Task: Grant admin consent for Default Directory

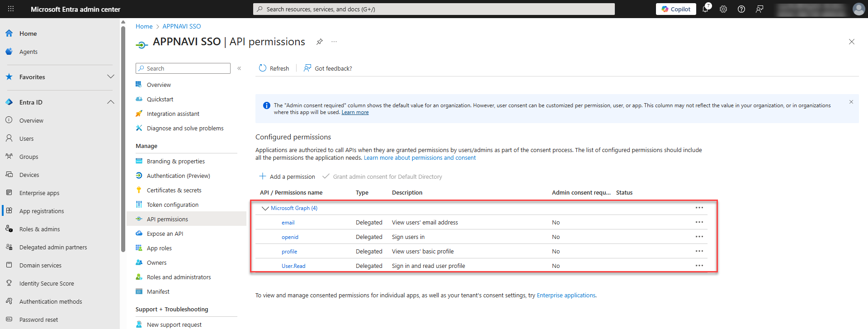Action: (x=382, y=176)
